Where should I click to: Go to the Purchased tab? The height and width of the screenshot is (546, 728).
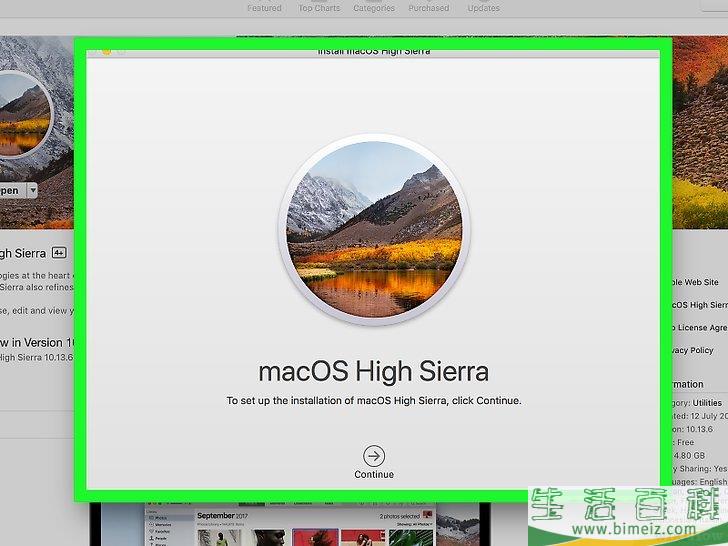429,8
